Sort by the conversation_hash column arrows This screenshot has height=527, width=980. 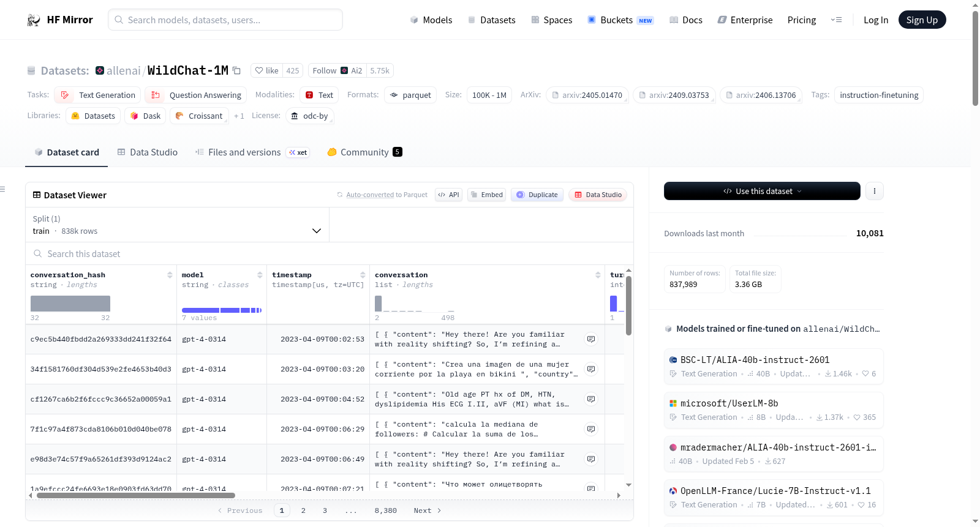click(x=170, y=275)
